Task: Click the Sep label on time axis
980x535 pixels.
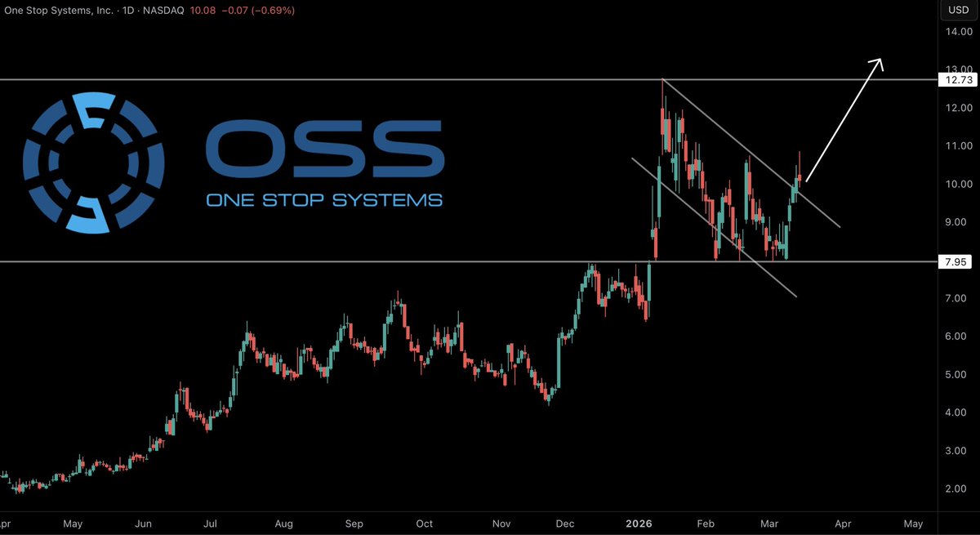Action: coord(354,524)
